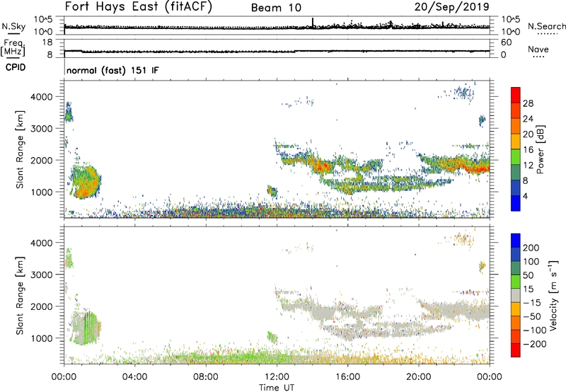Pick the bright blue bottom power colorbar segment
The width and height of the screenshot is (566, 392).
click(516, 204)
